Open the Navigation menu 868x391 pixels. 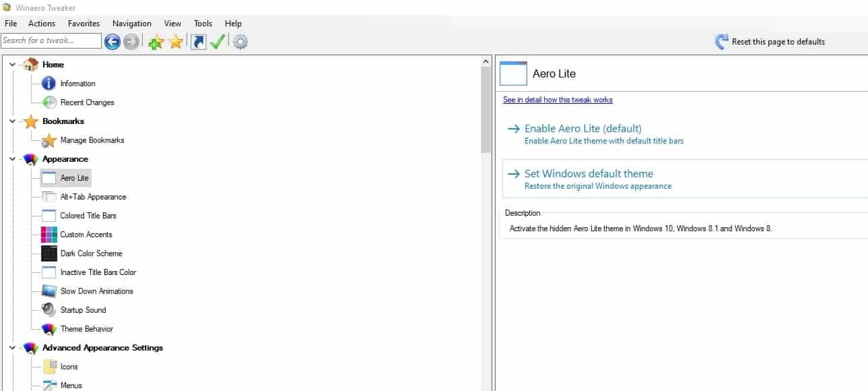pyautogui.click(x=132, y=24)
